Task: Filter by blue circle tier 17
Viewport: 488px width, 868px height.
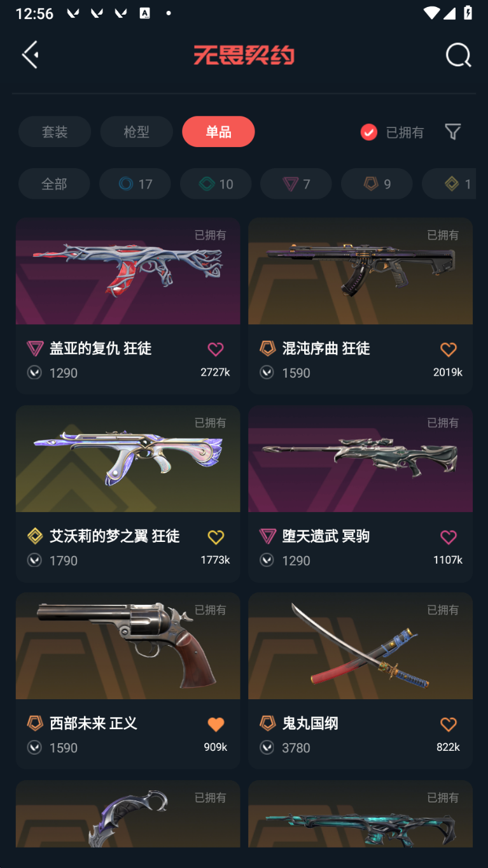Action: [x=135, y=184]
